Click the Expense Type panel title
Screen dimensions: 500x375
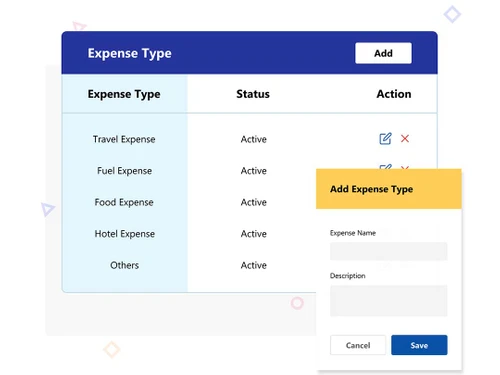(130, 53)
